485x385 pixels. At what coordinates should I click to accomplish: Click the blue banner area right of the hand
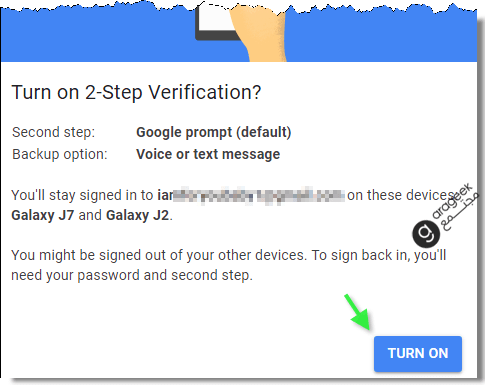[382, 37]
